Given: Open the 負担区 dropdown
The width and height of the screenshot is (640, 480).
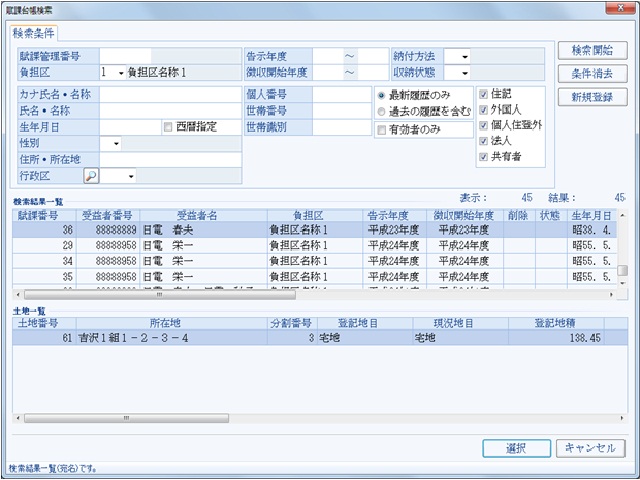Looking at the screenshot, I should pyautogui.click(x=118, y=73).
